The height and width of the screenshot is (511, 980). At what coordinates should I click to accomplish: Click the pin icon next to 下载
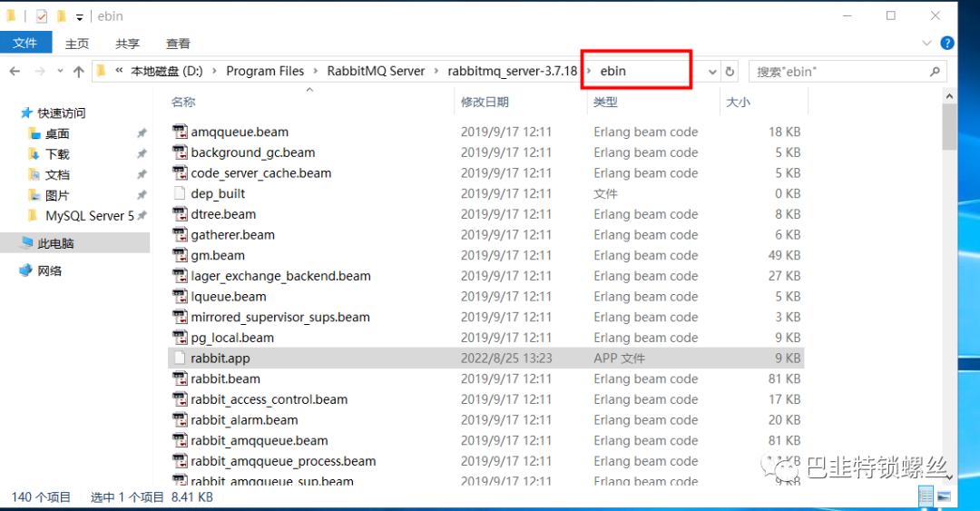click(142, 154)
